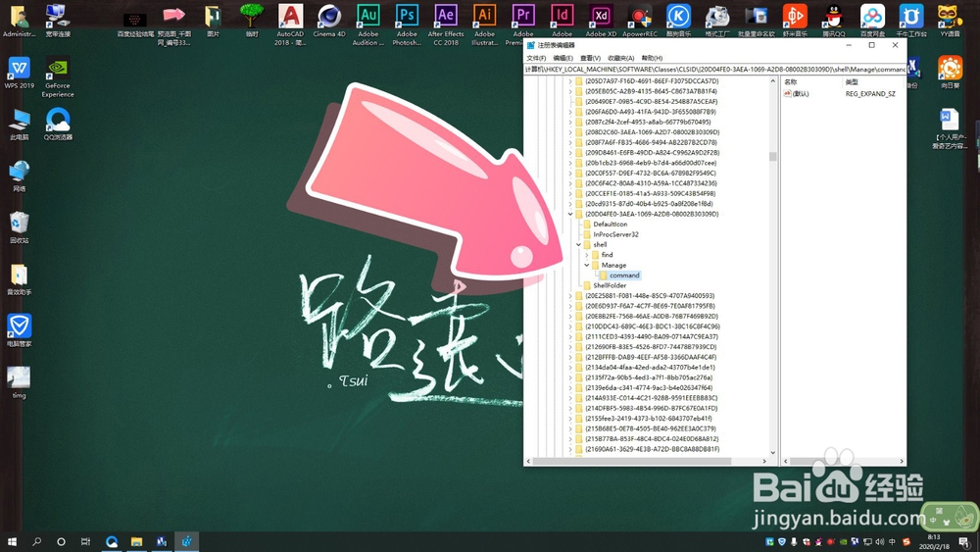Select the InProcServer32 key
The image size is (980, 552).
615,234
